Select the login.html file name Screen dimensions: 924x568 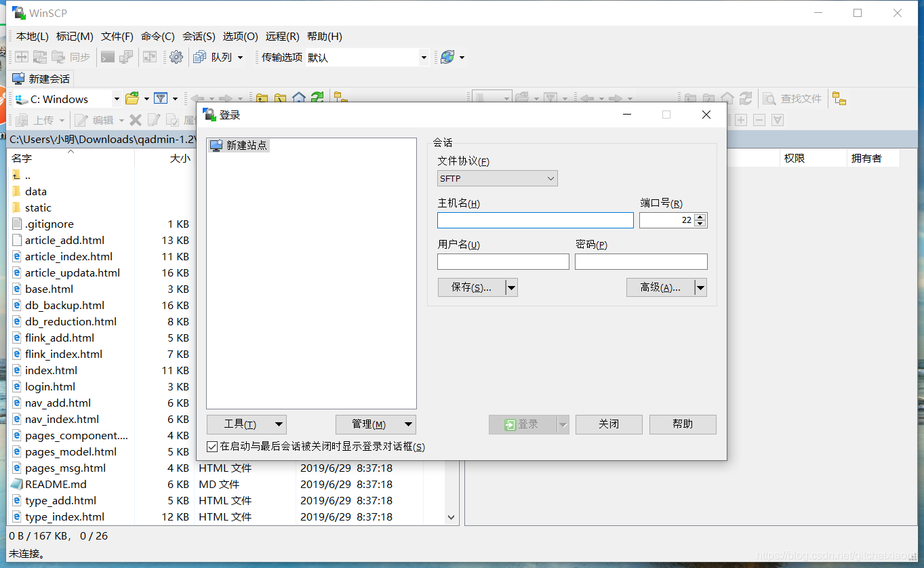pyautogui.click(x=50, y=386)
